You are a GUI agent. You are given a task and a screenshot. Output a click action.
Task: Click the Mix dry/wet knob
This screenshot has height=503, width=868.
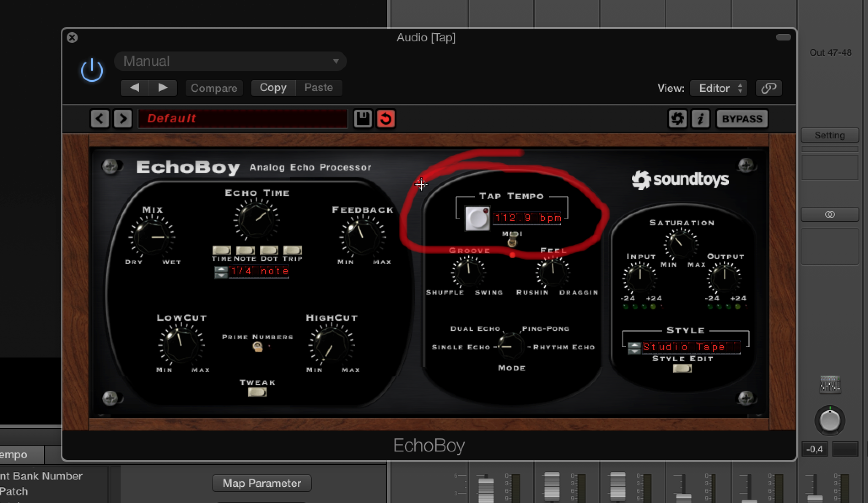tap(152, 237)
